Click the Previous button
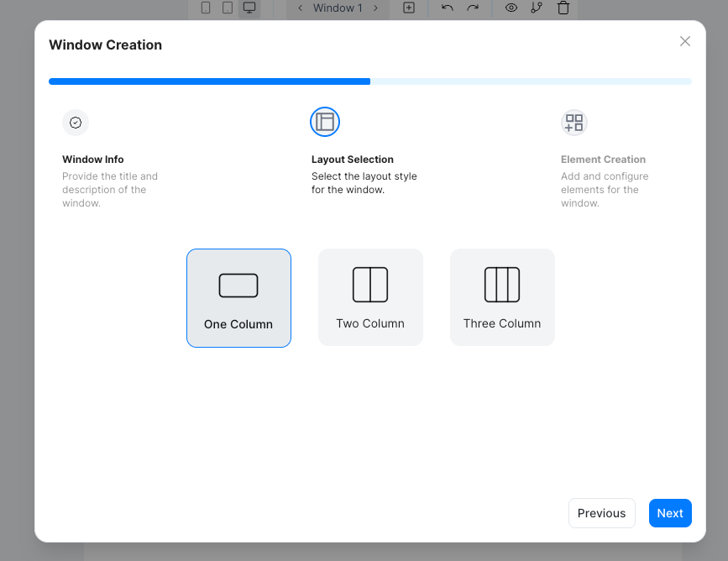This screenshot has width=728, height=561. [x=602, y=513]
